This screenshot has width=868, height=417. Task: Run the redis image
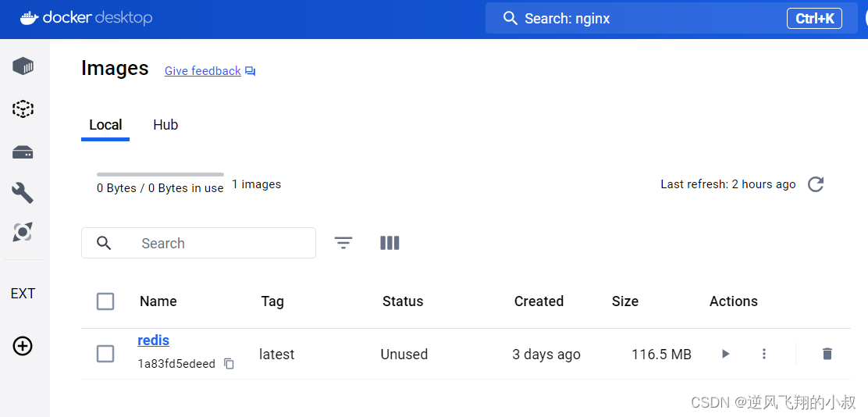726,353
